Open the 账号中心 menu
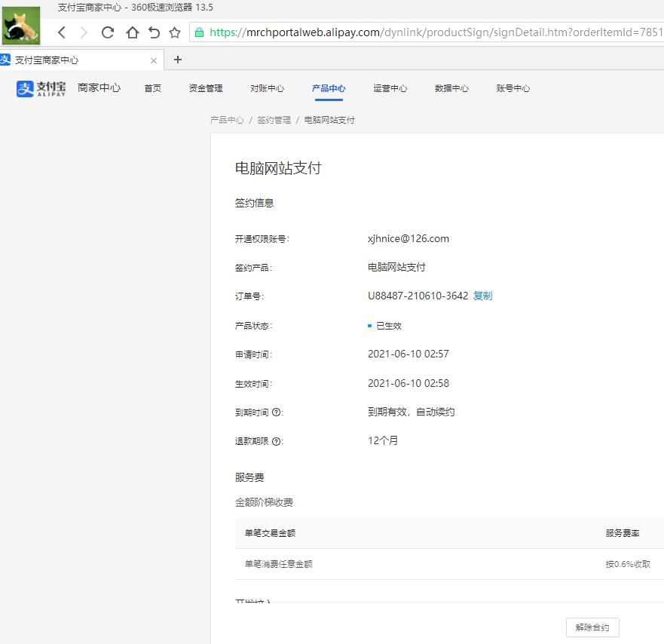 click(513, 88)
